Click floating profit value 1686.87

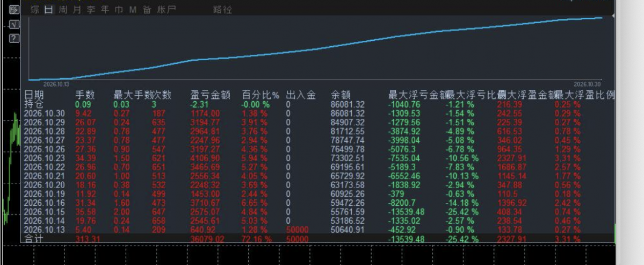512,167
